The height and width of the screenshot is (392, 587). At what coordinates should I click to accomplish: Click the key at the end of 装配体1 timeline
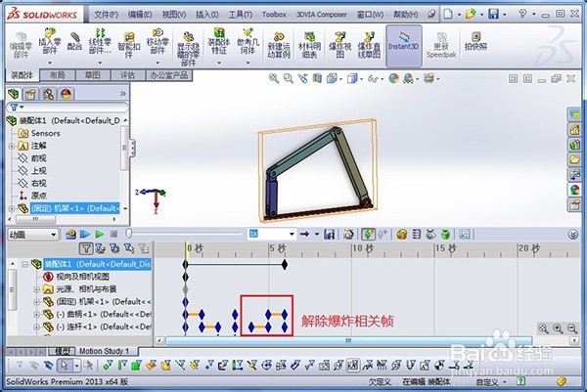[285, 265]
